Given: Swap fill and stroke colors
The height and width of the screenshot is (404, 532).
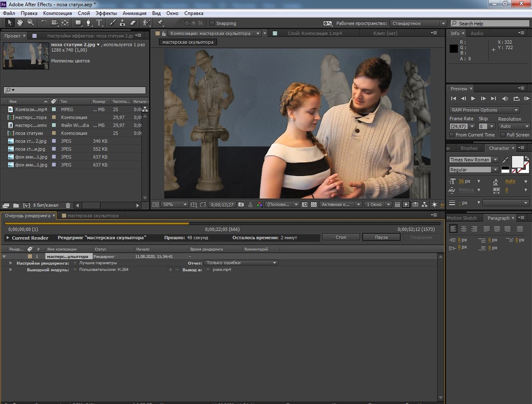Looking at the screenshot, I should click(527, 158).
